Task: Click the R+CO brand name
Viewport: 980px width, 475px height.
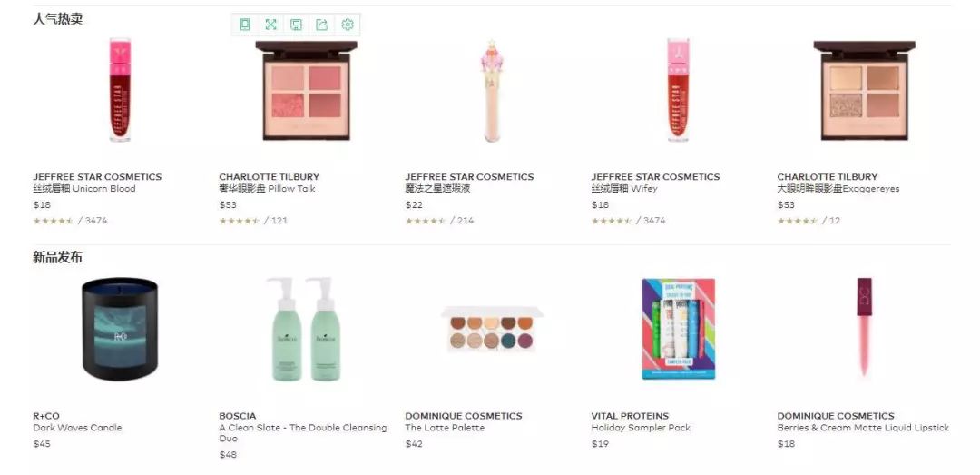Action: 46,416
